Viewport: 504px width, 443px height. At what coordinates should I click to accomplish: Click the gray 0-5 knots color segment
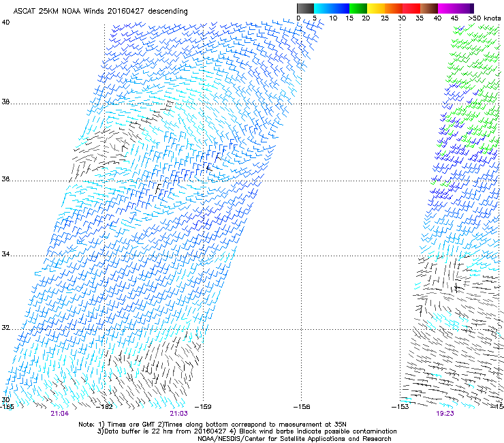pyautogui.click(x=305, y=8)
